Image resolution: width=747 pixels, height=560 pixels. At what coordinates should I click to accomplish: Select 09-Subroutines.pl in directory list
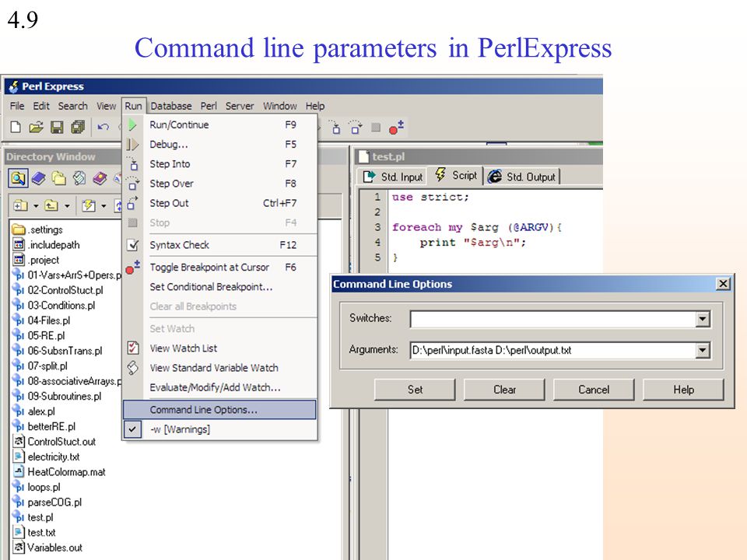click(57, 396)
